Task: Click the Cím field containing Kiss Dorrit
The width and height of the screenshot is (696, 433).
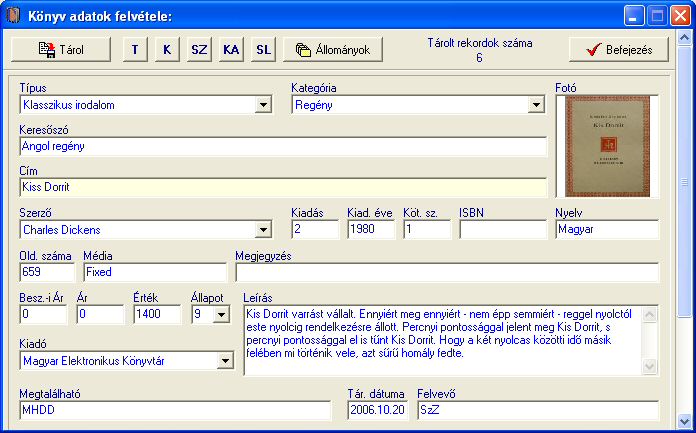Action: pyautogui.click(x=283, y=187)
